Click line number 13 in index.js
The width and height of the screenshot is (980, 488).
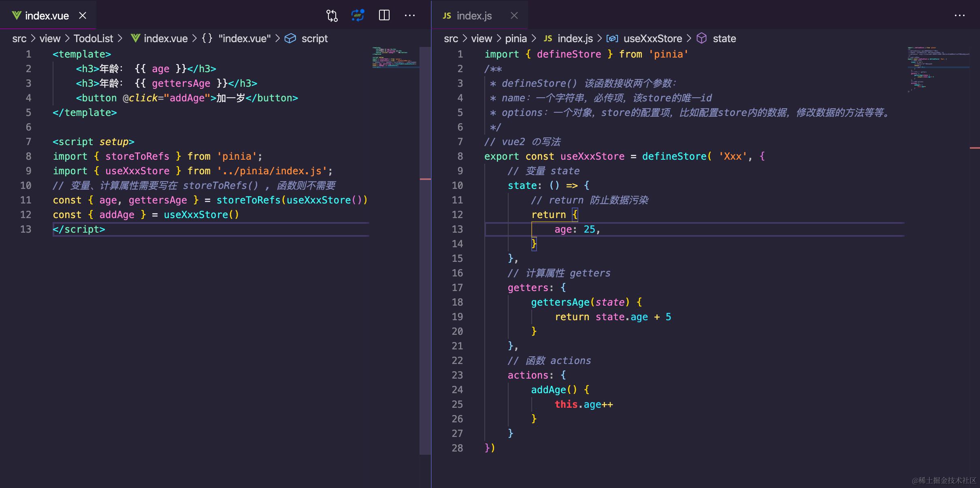(457, 229)
